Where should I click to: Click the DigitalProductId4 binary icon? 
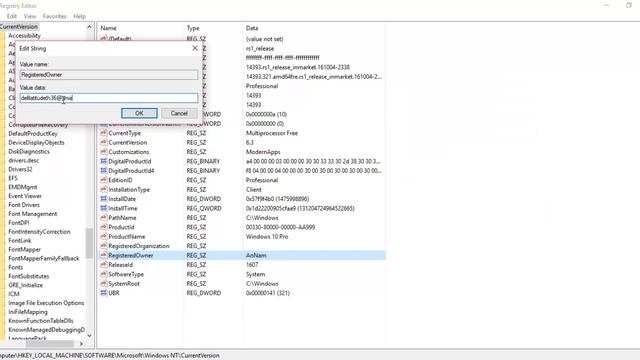(104, 171)
